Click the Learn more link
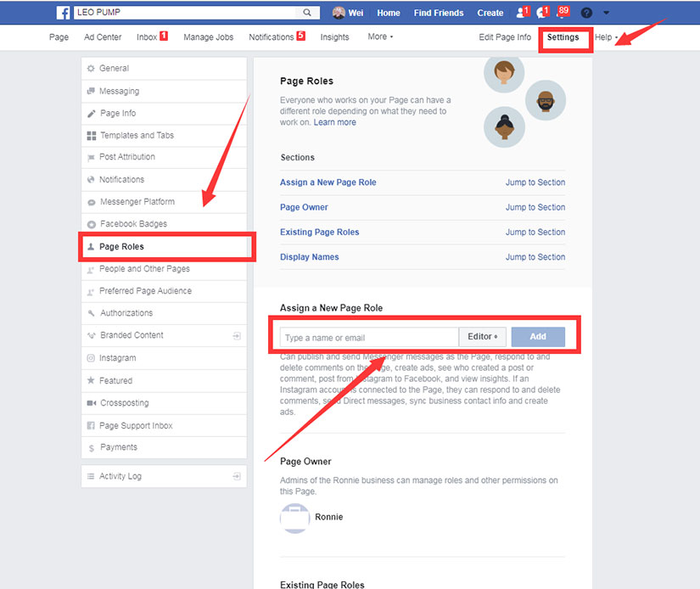This screenshot has height=589, width=700. [335, 122]
